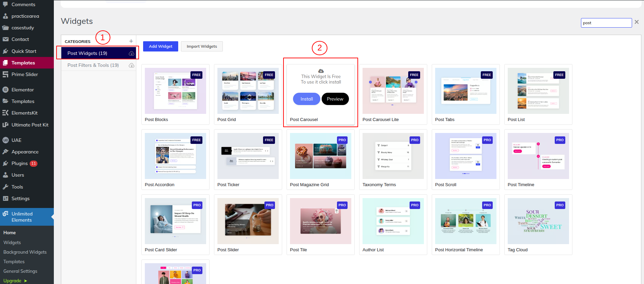Open the Post Ticker widget thumbnail
Image resolution: width=644 pixels, height=284 pixels.
248,156
